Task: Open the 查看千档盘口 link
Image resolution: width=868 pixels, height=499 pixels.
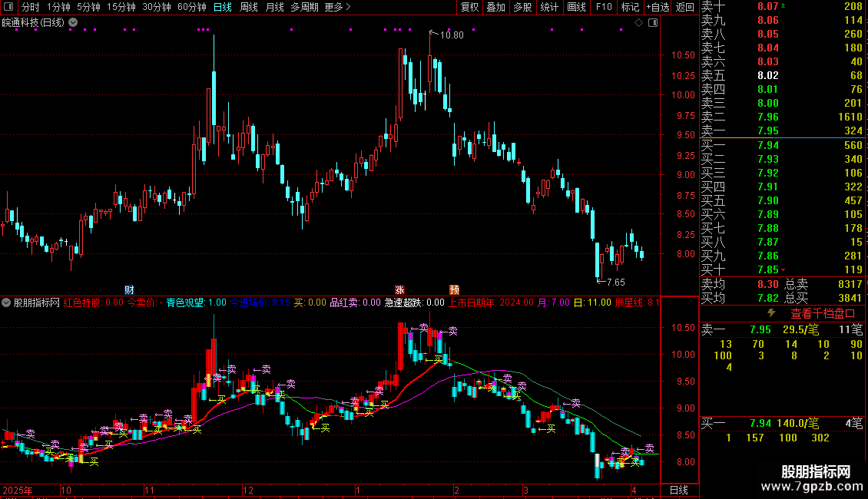Action: tap(823, 313)
